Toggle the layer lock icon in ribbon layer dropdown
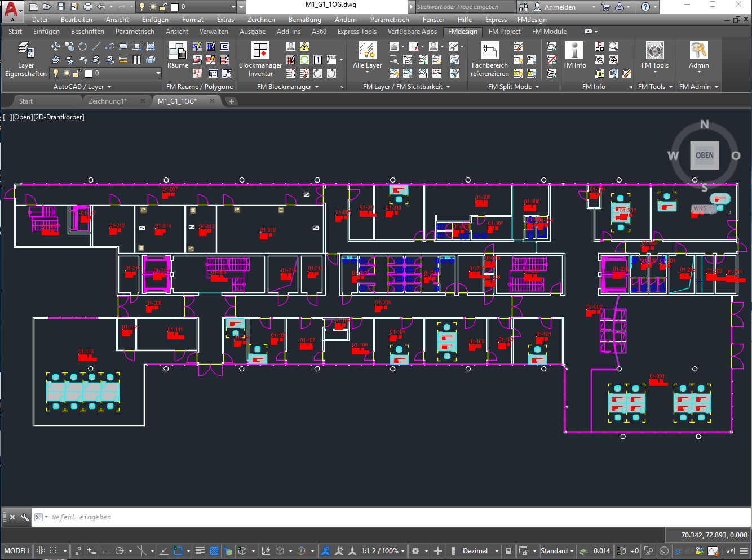 point(78,73)
